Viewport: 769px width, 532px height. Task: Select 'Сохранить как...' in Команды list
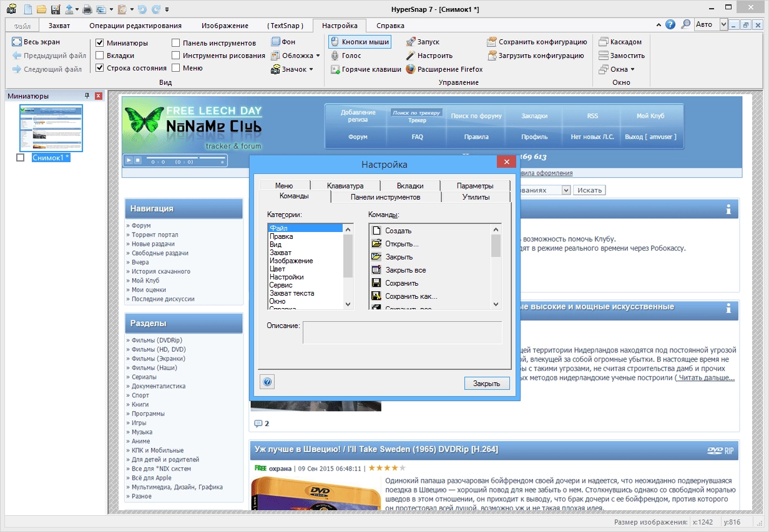click(411, 296)
